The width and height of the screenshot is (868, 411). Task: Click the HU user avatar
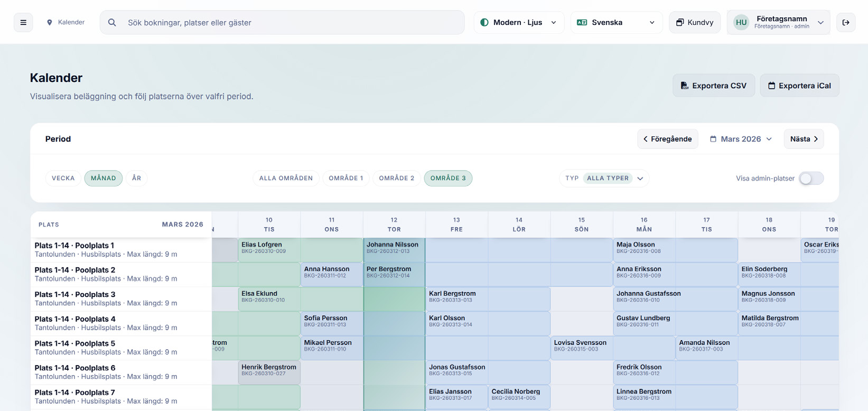click(741, 22)
